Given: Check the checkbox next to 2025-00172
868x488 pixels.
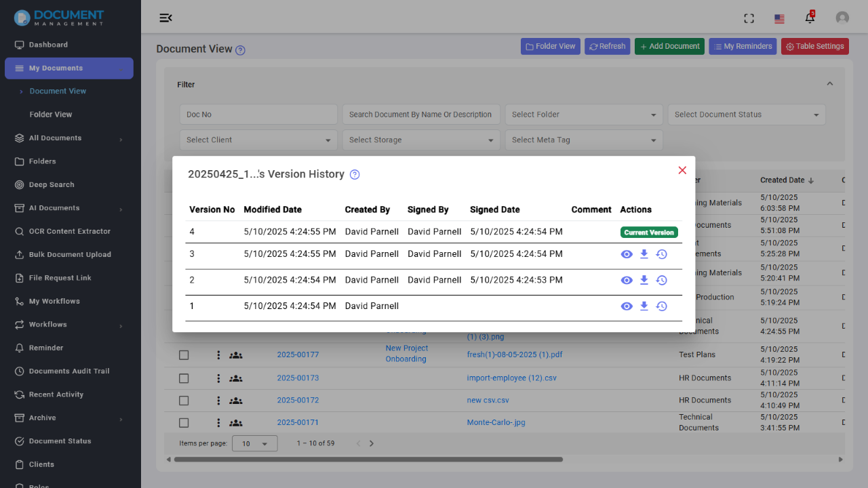Looking at the screenshot, I should point(184,400).
